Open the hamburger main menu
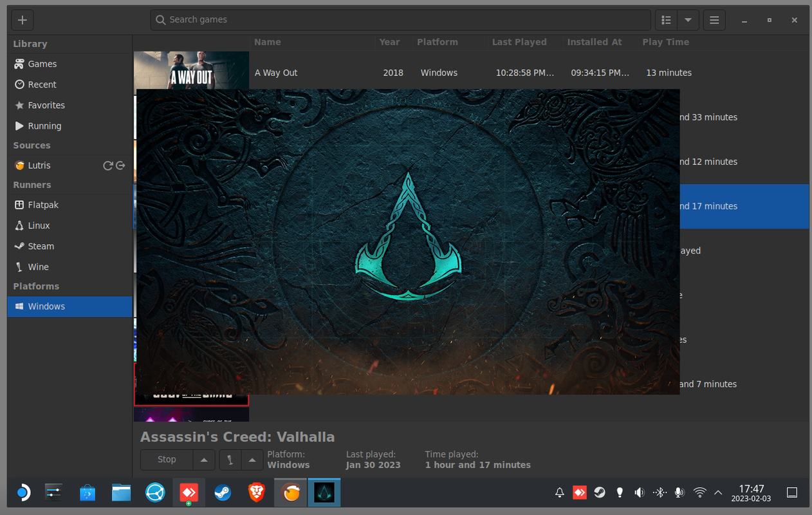Viewport: 812px width, 515px height. [714, 20]
